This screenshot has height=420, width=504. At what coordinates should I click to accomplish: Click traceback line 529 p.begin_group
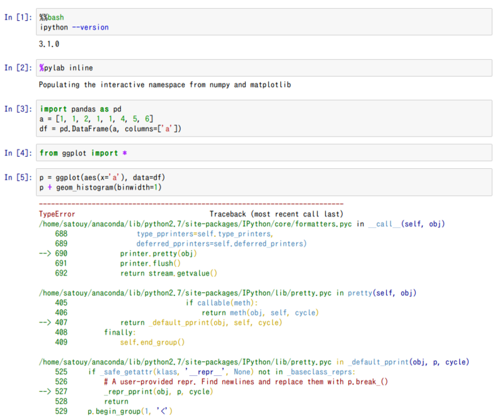114,411
